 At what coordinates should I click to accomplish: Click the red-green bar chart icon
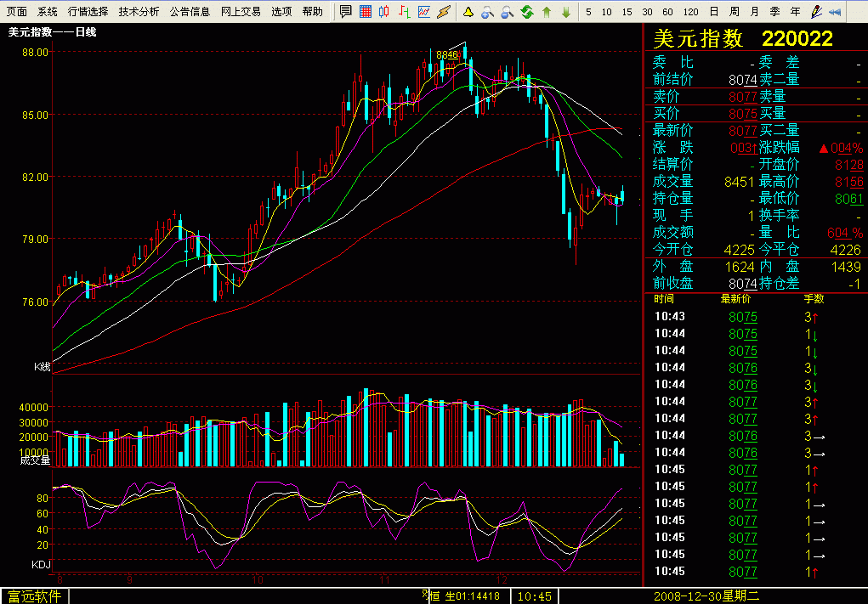[x=405, y=12]
